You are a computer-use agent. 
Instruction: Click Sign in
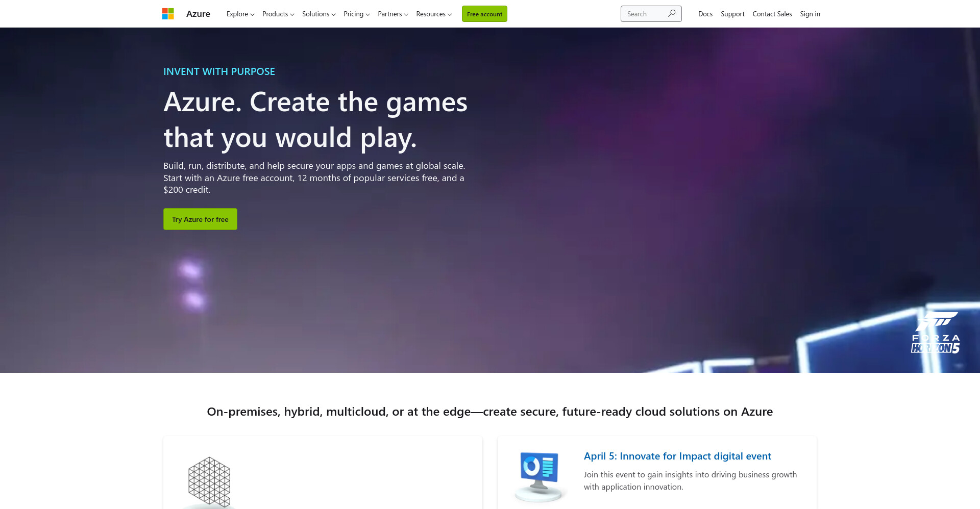pyautogui.click(x=810, y=14)
